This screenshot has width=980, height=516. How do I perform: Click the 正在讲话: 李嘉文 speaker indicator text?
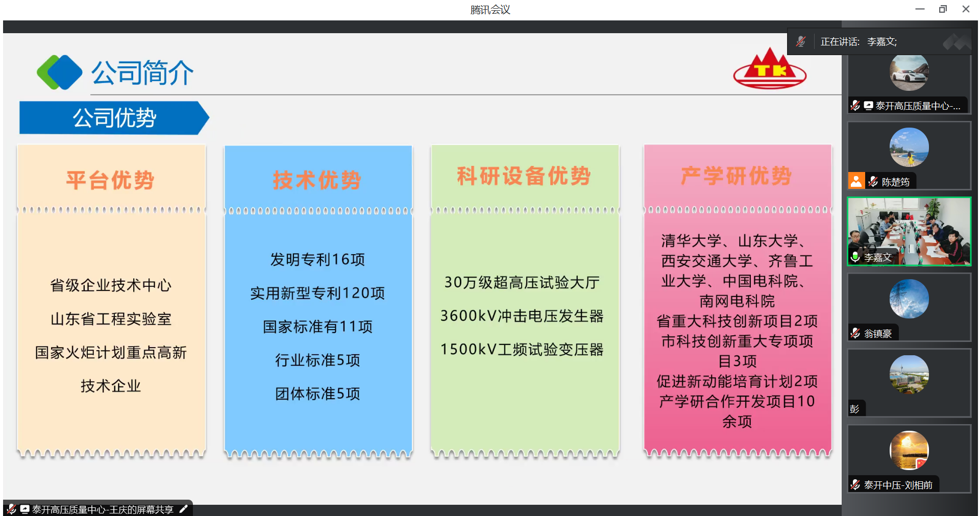pos(859,42)
